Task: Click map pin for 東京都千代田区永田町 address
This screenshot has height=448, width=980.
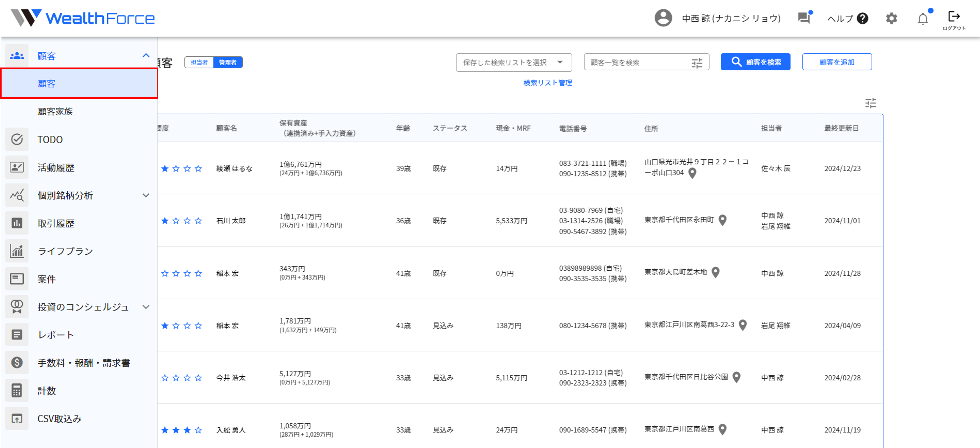Action: pos(722,220)
